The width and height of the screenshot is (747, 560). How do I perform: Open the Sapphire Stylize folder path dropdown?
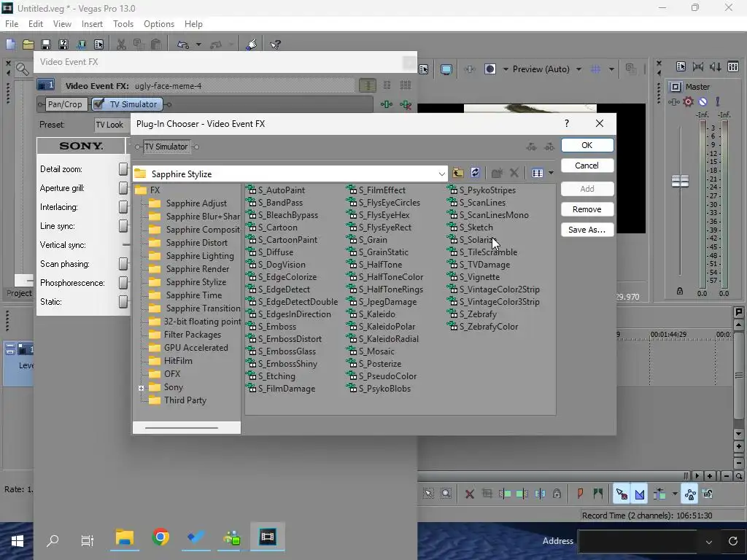(x=441, y=174)
